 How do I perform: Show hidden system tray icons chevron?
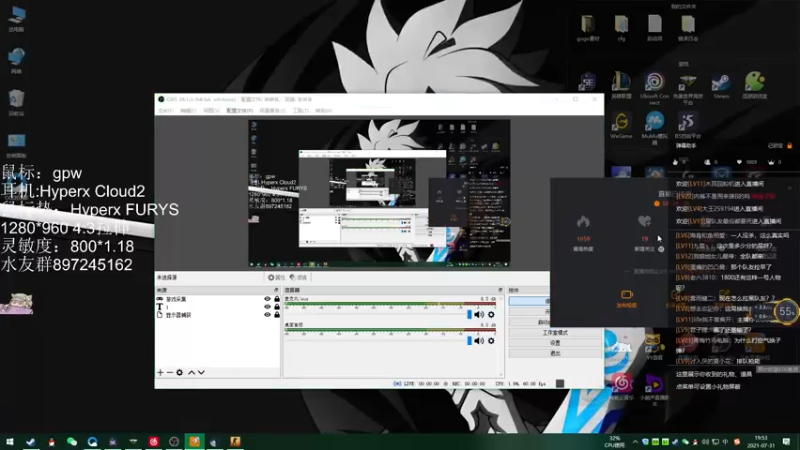click(635, 442)
